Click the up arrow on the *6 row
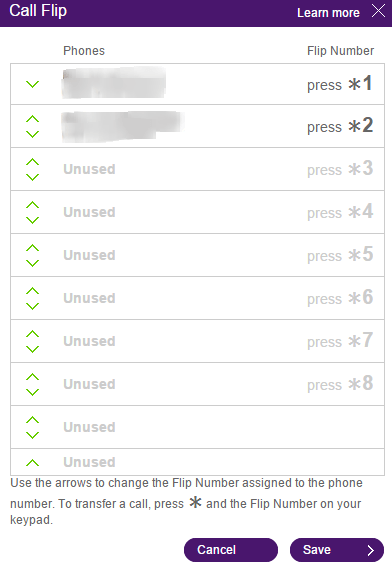Image resolution: width=392 pixels, height=582 pixels. (33, 291)
